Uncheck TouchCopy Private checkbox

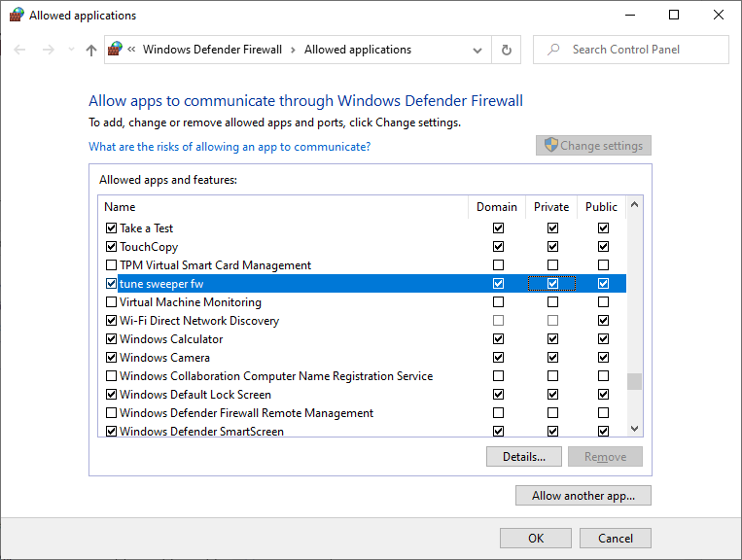552,246
